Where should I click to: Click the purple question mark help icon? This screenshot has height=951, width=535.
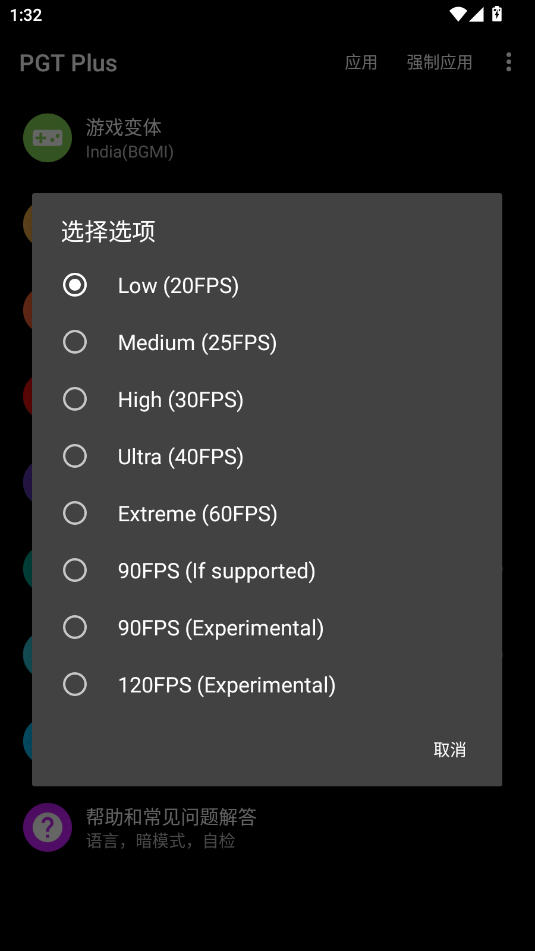click(47, 827)
